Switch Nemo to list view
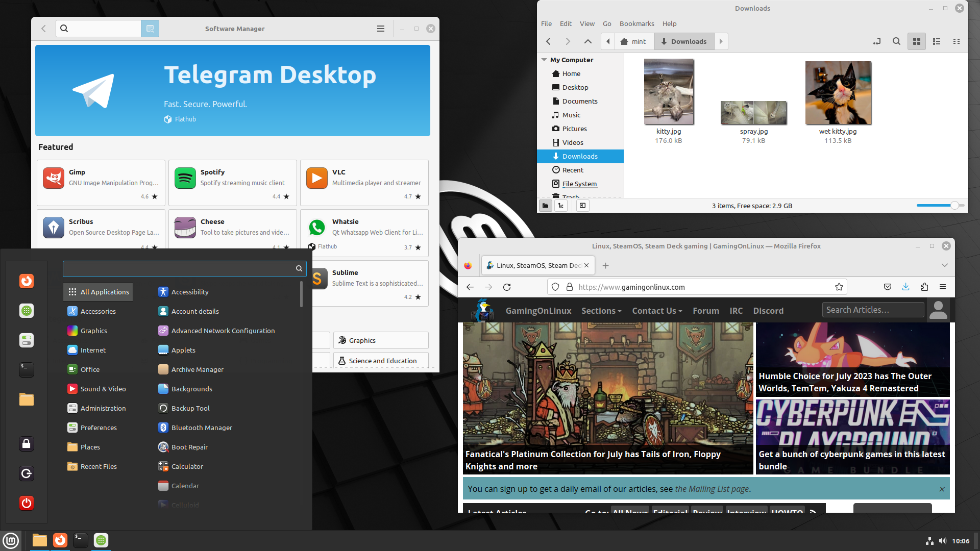The width and height of the screenshot is (980, 551). (x=937, y=41)
